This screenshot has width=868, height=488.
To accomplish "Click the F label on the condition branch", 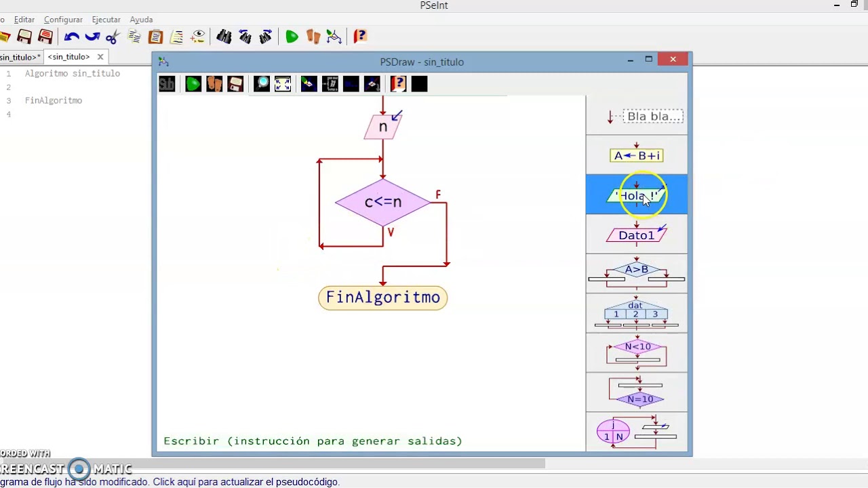I will point(438,195).
